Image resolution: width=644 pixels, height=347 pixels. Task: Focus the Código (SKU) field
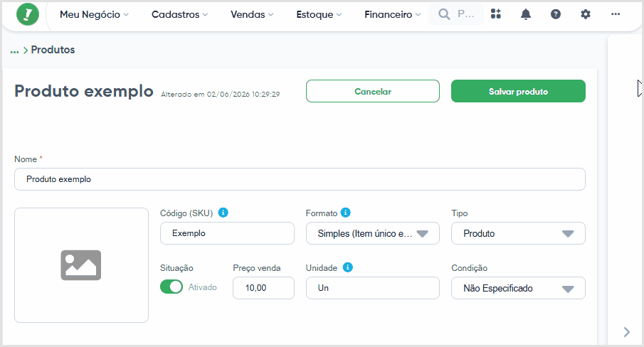[227, 233]
